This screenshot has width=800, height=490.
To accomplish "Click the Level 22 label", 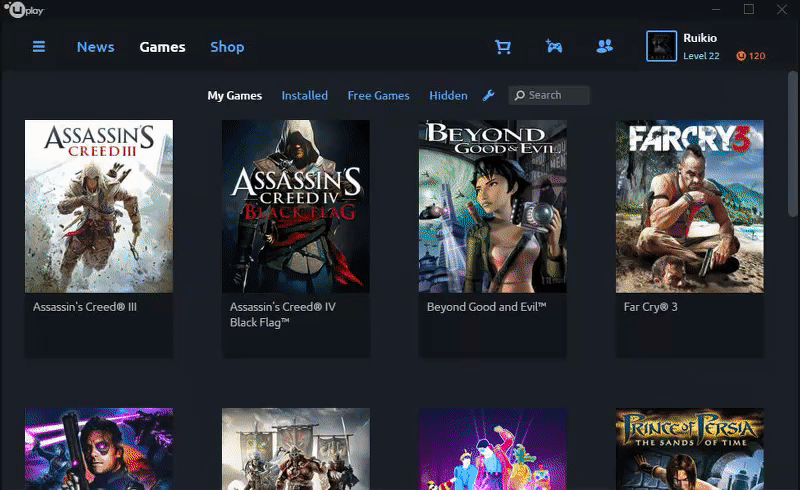I will [x=701, y=56].
